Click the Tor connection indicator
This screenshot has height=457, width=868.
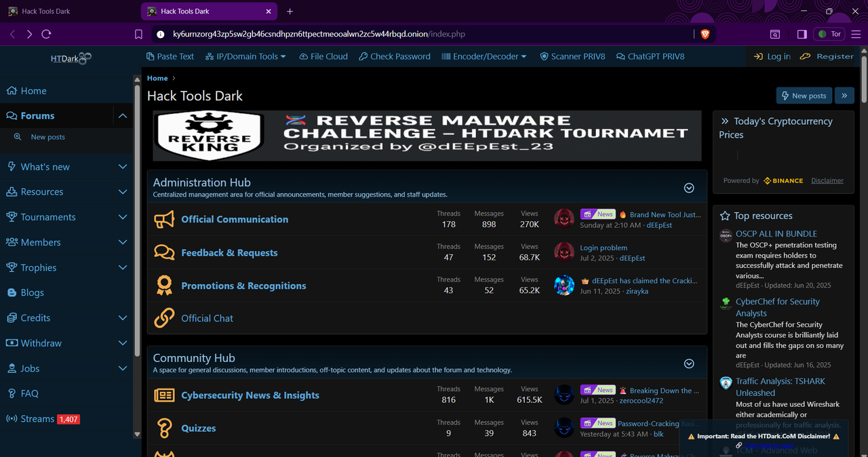tap(830, 34)
